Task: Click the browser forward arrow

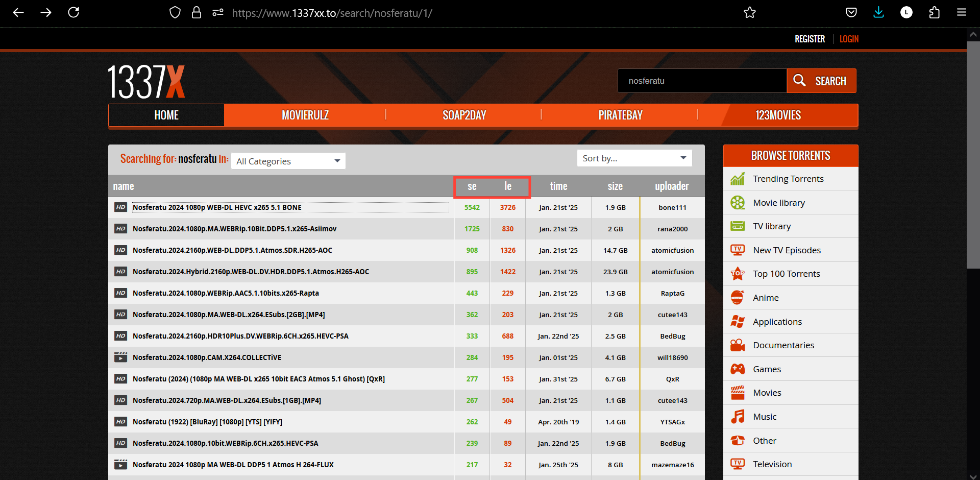Action: (x=46, y=13)
